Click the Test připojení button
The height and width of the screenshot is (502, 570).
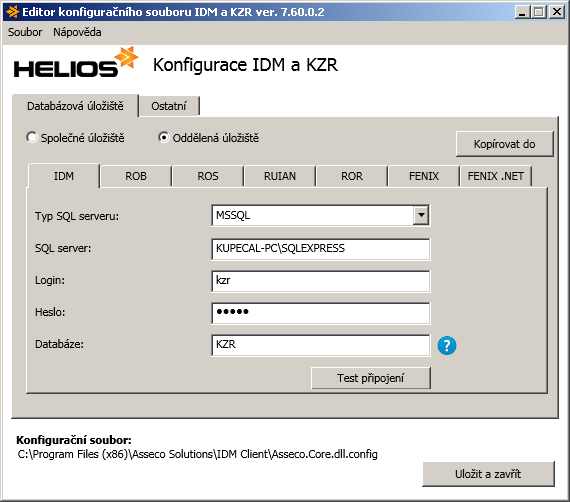click(370, 378)
